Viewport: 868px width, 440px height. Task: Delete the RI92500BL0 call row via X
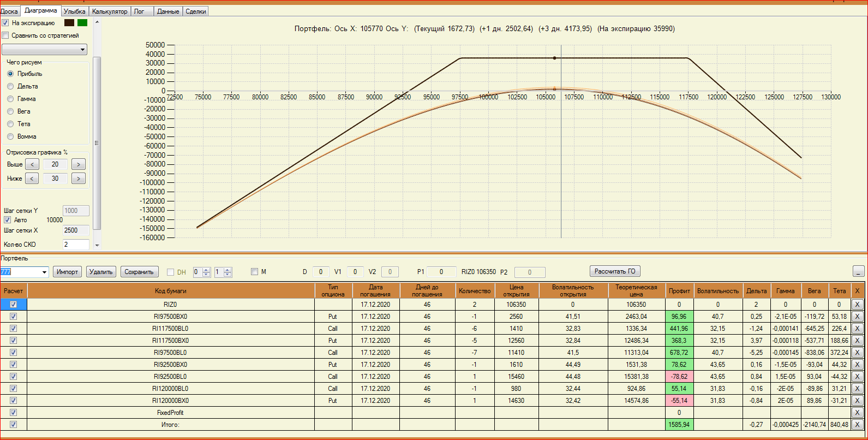(x=857, y=377)
